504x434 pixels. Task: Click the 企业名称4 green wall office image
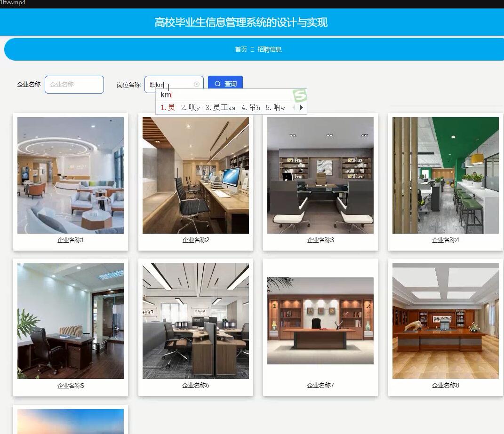pos(444,175)
